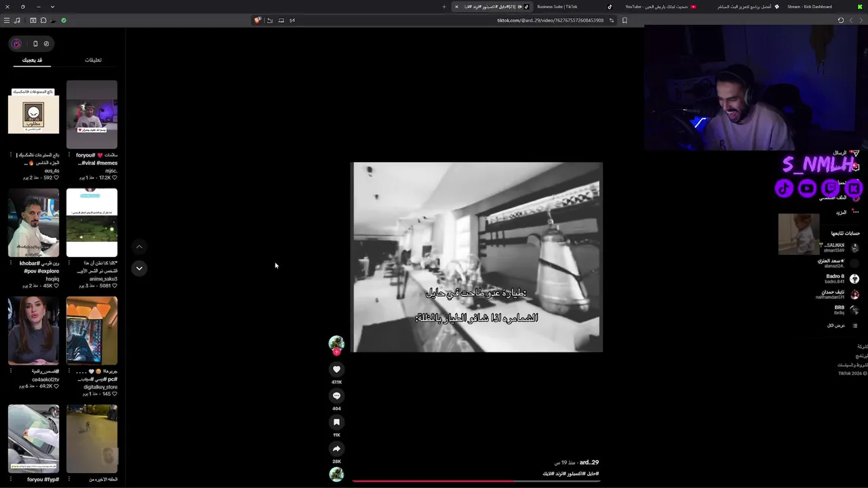The width and height of the screenshot is (868, 488).
Task: Click the screen cast icon in toolbar
Action: pyautogui.click(x=281, y=20)
